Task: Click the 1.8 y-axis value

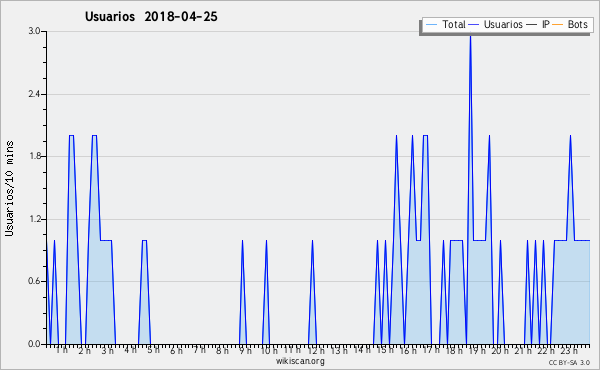Action: [34, 156]
